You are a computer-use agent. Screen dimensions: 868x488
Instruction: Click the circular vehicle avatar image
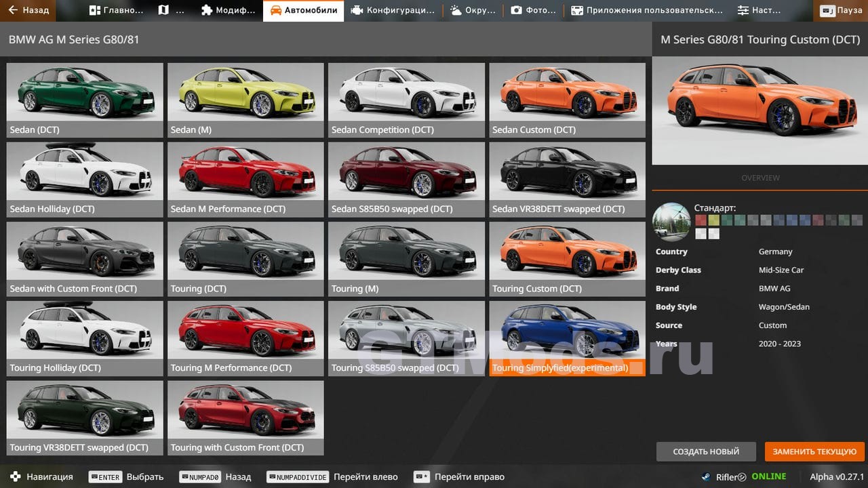[x=671, y=222]
